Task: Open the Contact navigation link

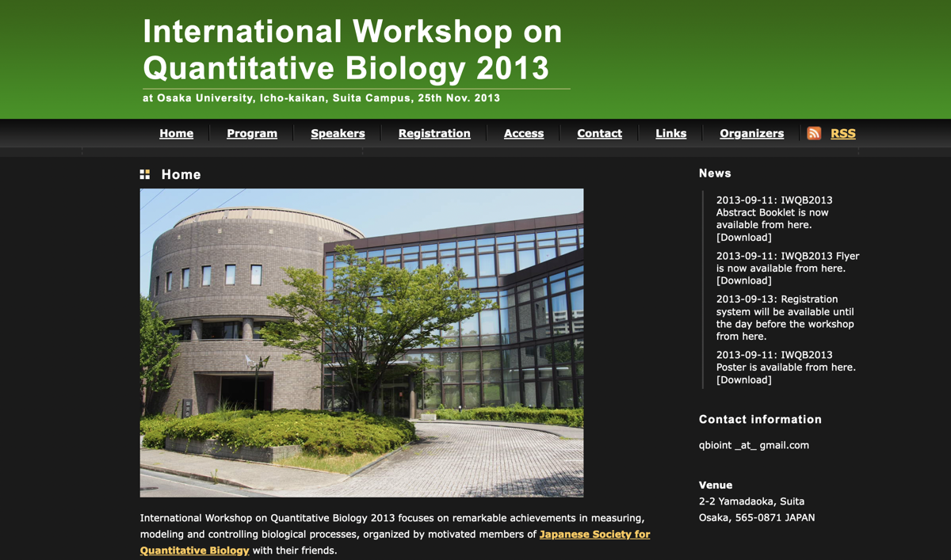Action: pos(599,133)
